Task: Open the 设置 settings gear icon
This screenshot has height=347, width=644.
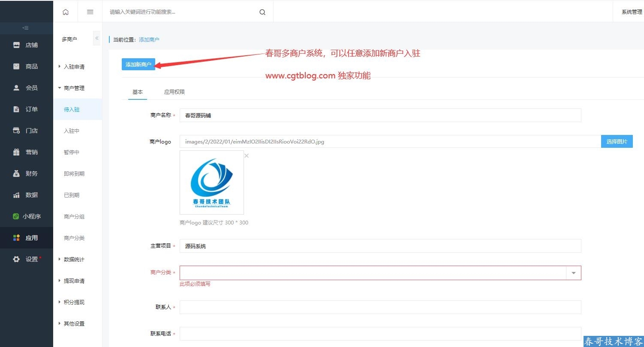Action: tap(17, 259)
